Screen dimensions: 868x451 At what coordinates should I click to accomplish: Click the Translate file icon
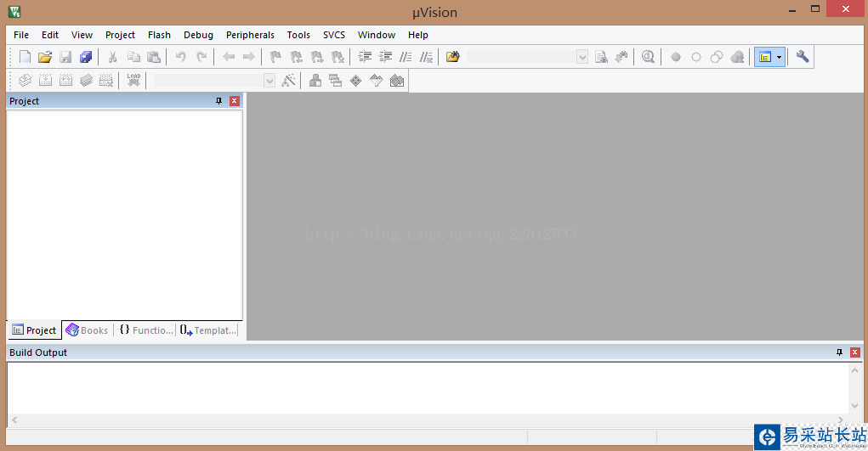tap(25, 80)
